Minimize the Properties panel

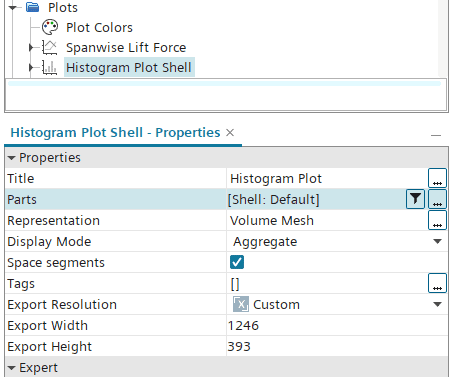[x=436, y=135]
